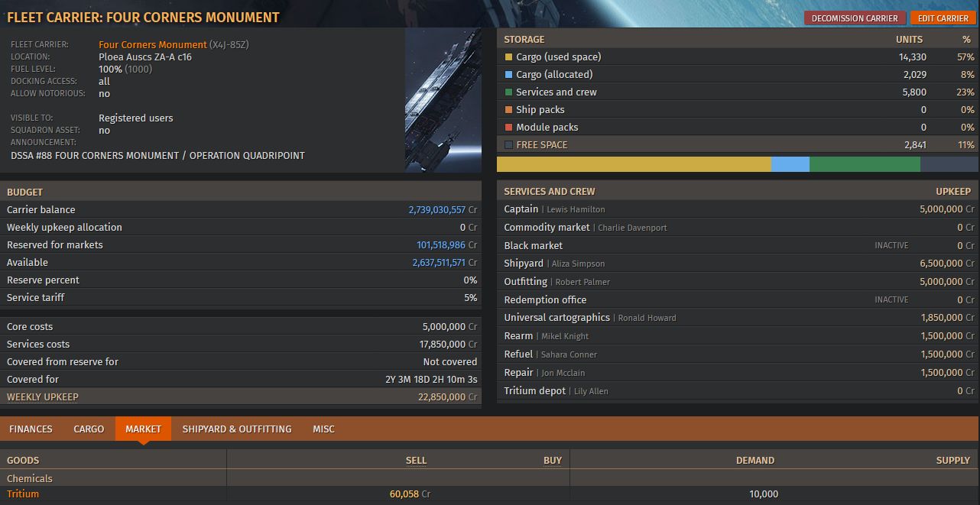Click the 'FLEET CARRIER: FOUR CORNERS MONUMENT' page title
This screenshot has width=980, height=505.
click(143, 17)
